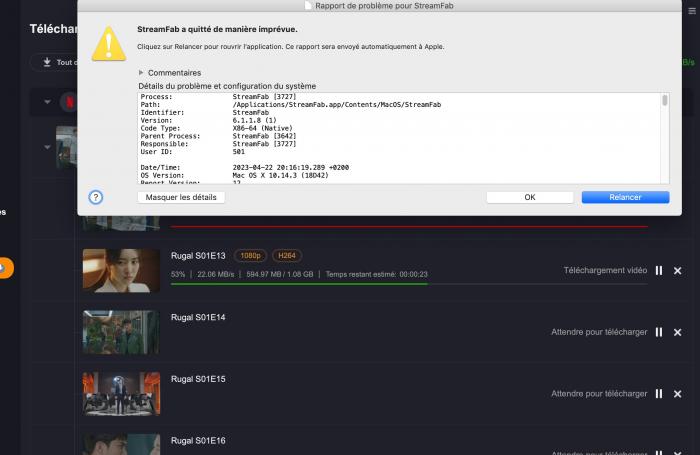This screenshot has height=455, width=700.
Task: Open help with the question mark icon
Action: point(96,197)
